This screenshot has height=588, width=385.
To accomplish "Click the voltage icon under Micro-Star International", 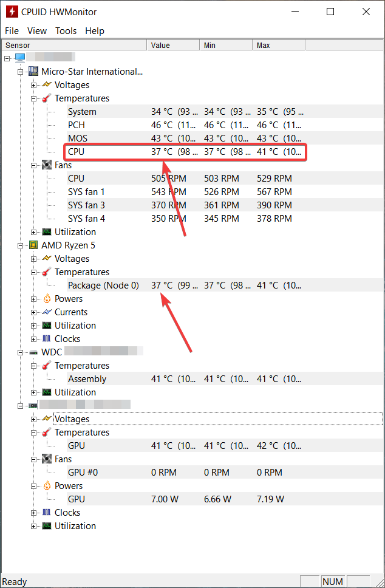I will click(47, 85).
